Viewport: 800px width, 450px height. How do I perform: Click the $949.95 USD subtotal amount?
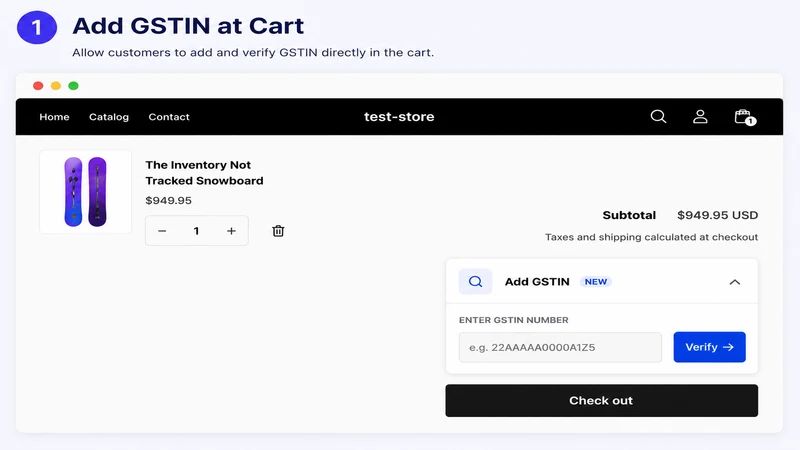(x=717, y=215)
